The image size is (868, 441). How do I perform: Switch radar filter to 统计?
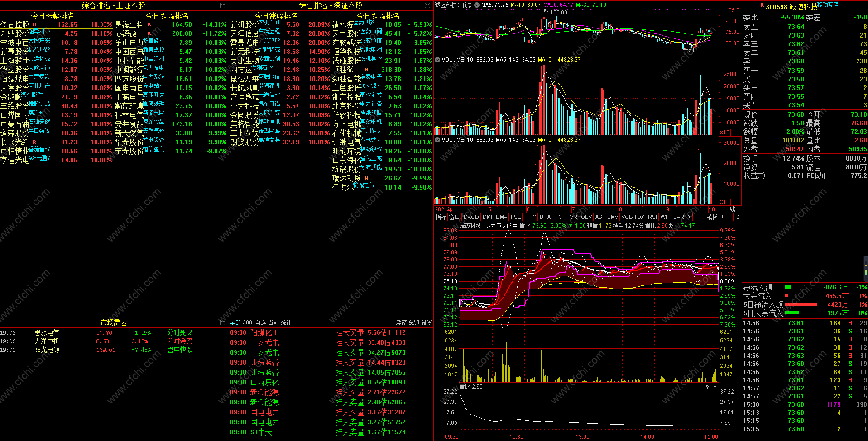click(286, 322)
